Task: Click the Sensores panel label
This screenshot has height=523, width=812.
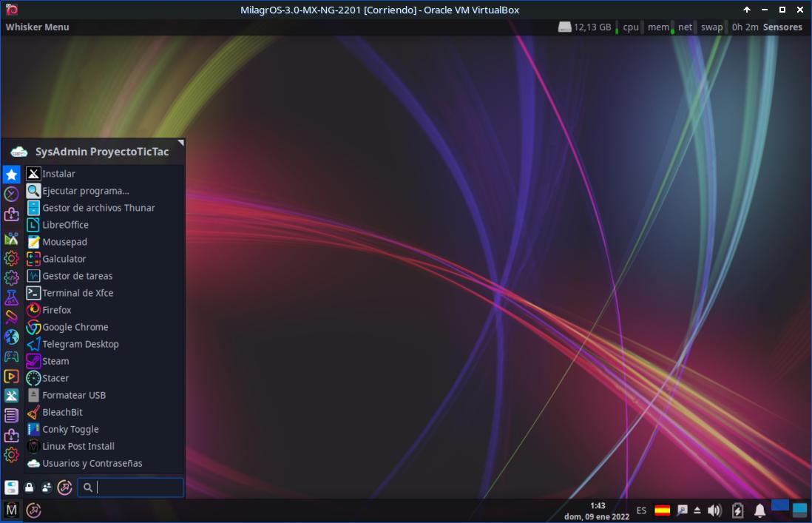Action: [782, 27]
